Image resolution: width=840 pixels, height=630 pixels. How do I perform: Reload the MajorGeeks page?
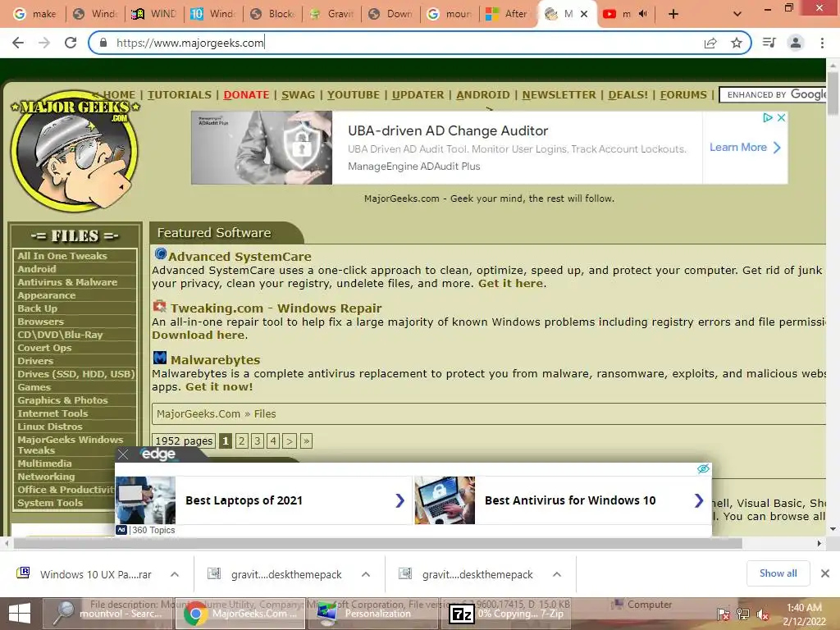(71, 43)
